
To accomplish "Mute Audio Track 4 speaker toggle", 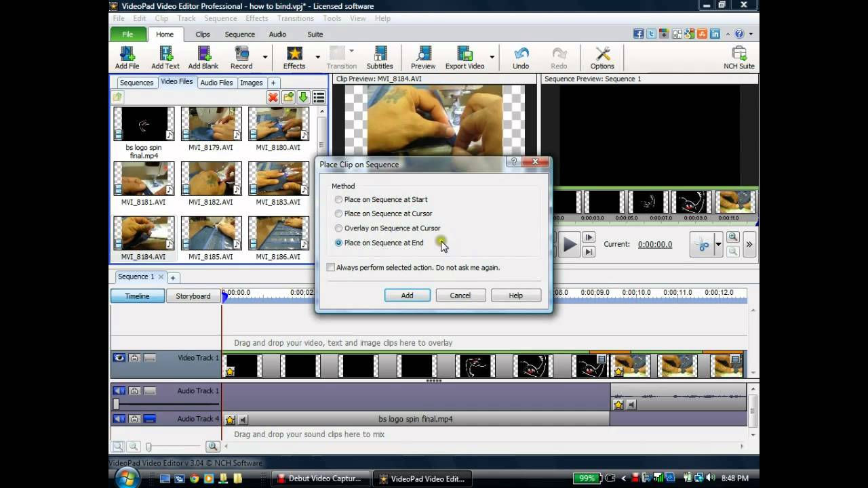I will coord(119,419).
